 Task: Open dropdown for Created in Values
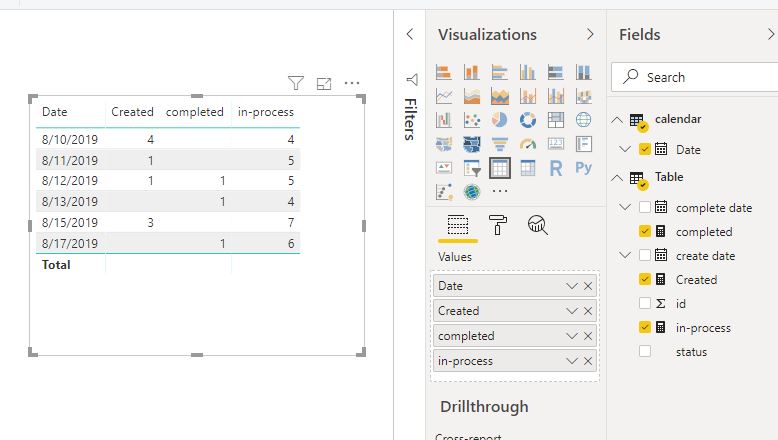572,311
